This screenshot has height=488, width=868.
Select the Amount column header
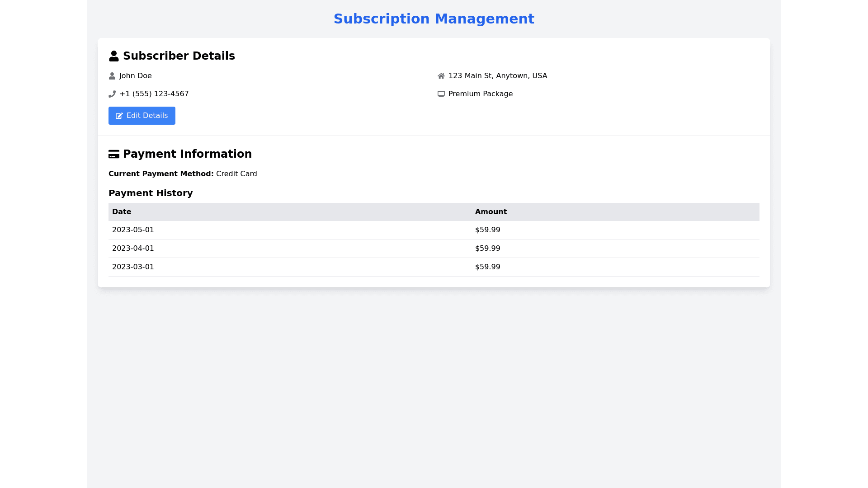(x=491, y=212)
